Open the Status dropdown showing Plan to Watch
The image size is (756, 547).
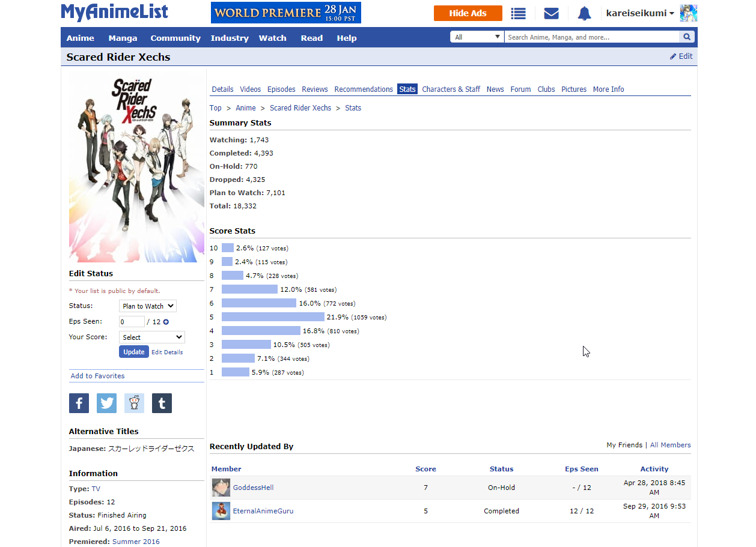tap(147, 306)
